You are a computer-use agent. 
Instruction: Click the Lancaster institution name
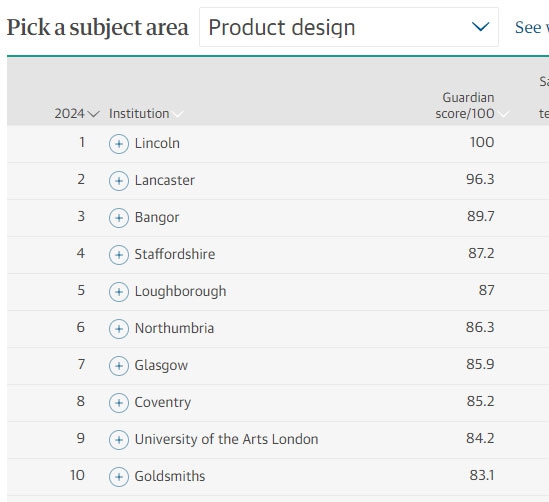pos(165,180)
